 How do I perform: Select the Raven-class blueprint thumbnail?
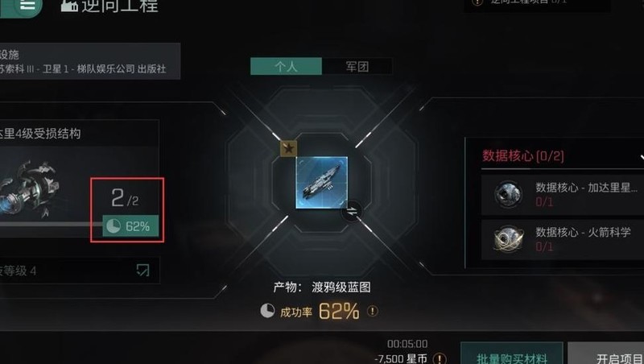coord(322,183)
